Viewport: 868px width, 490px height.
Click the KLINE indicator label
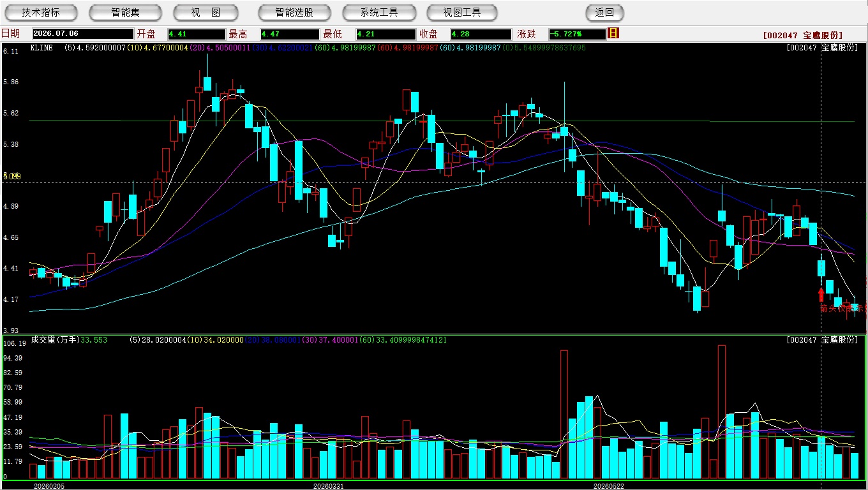click(41, 48)
